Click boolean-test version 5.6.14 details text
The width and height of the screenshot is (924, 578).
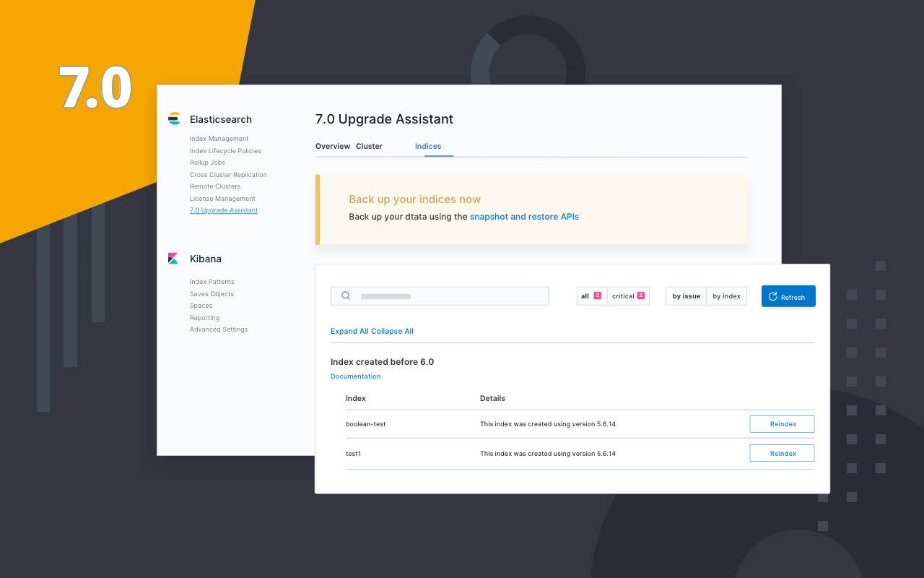pos(548,424)
